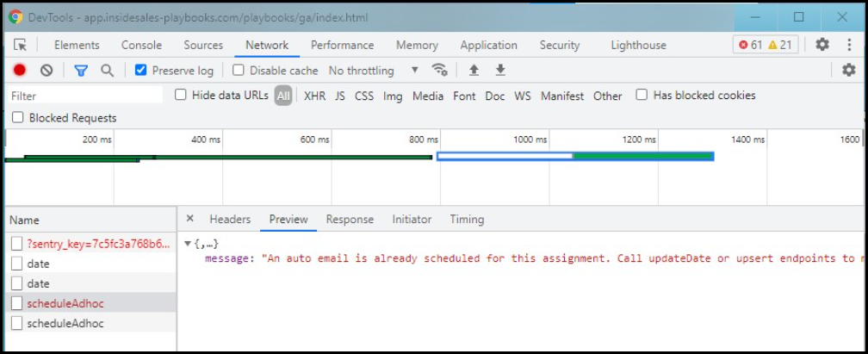Export HAR file with download arrow
Viewport: 868px width, 354px height.
tap(500, 70)
